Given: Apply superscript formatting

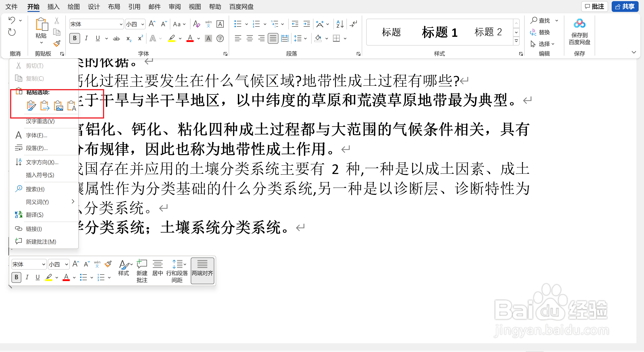Looking at the screenshot, I should 140,38.
